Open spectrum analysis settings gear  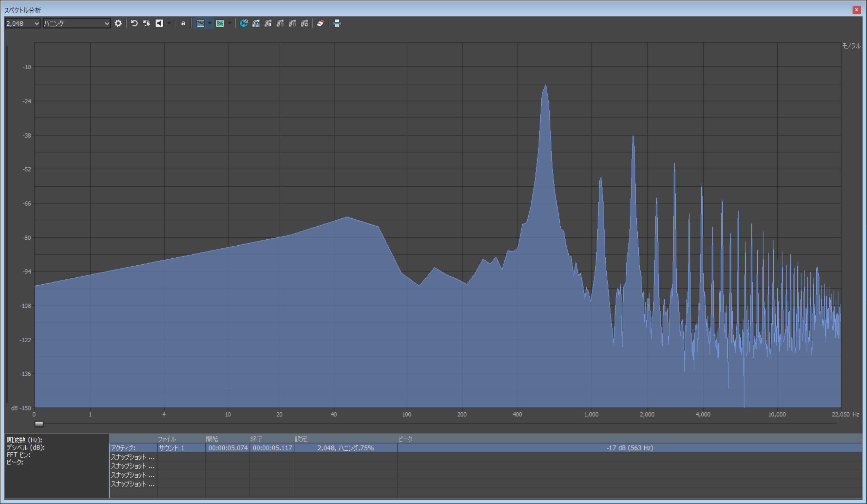pyautogui.click(x=118, y=24)
